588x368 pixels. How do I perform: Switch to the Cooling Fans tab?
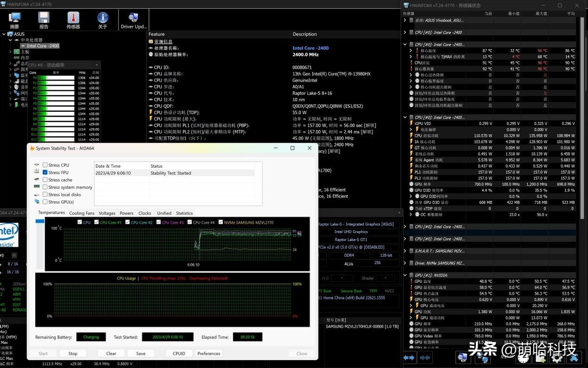point(81,213)
